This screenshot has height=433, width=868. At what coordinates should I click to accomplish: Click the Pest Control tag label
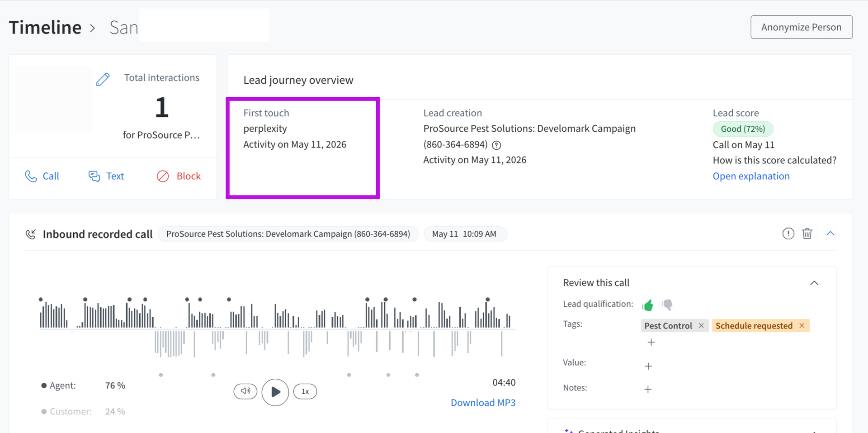pos(668,326)
